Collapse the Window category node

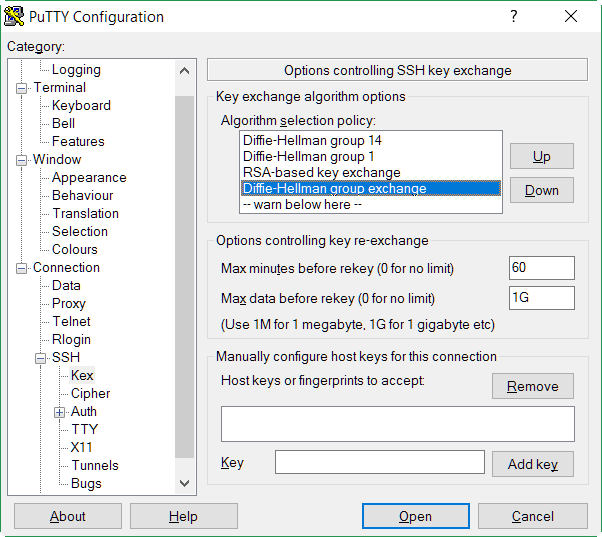(22, 160)
